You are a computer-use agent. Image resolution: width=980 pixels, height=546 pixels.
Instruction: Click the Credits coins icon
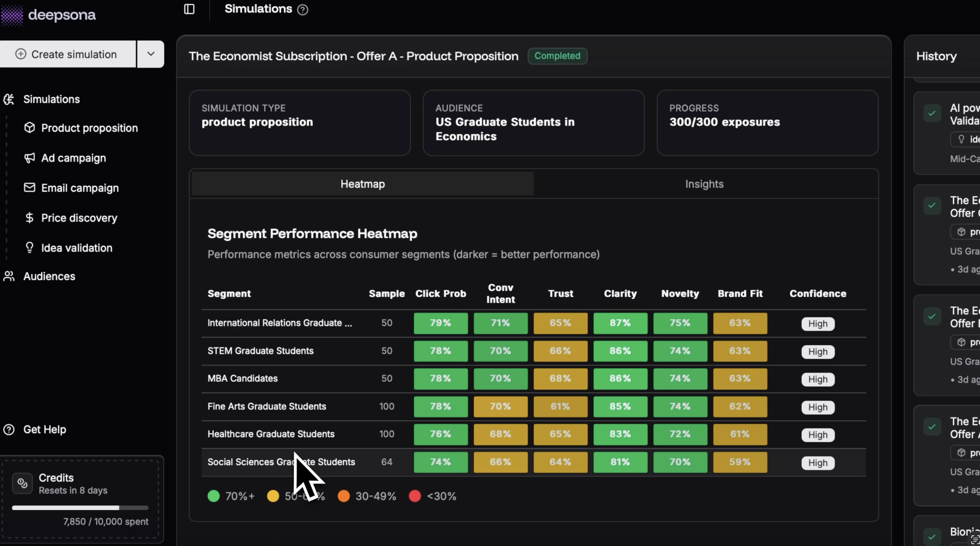(x=22, y=483)
